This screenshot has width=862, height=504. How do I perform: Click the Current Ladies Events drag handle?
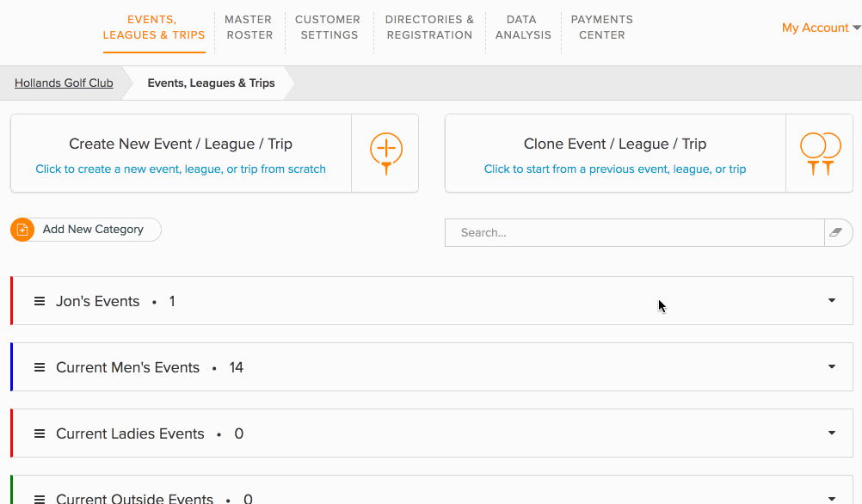(x=40, y=433)
